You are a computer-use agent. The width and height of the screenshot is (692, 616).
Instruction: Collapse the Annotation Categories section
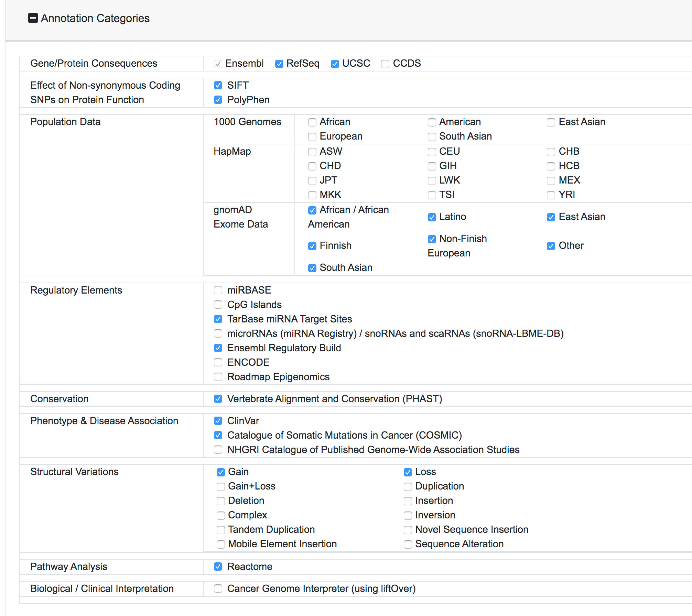pyautogui.click(x=33, y=18)
